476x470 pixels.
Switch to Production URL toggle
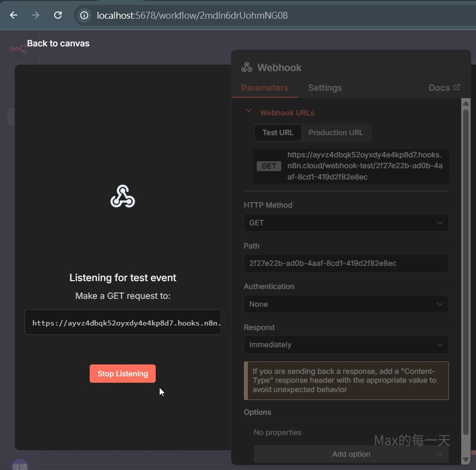coord(336,133)
